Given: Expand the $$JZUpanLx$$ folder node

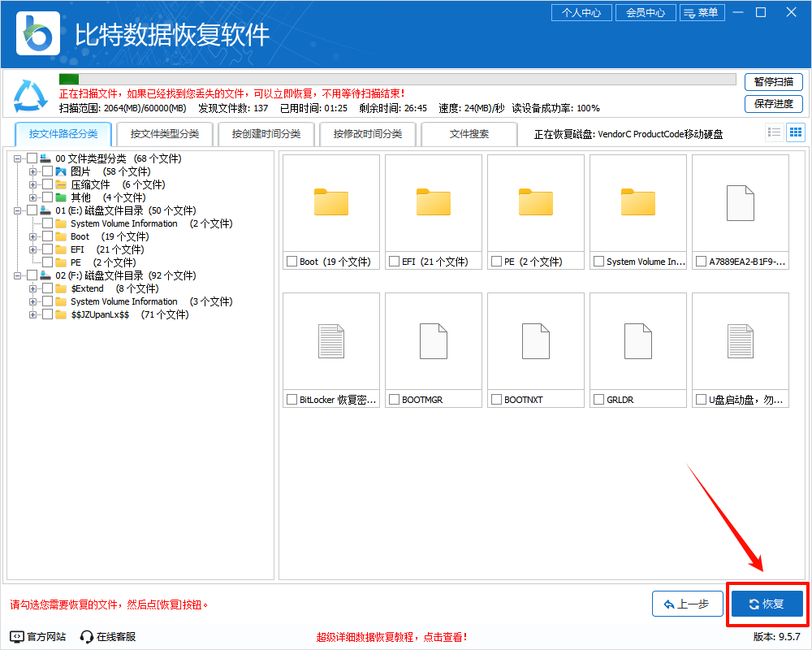Looking at the screenshot, I should coord(32,314).
